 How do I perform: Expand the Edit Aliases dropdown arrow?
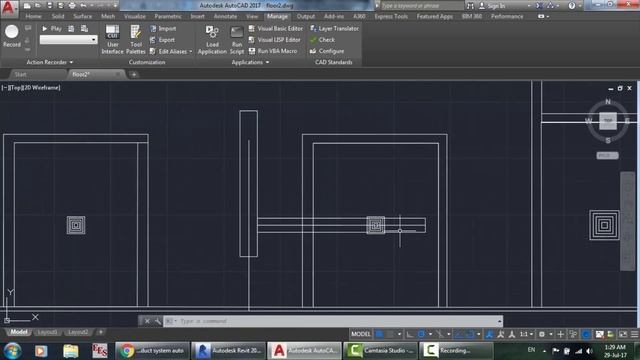(191, 51)
